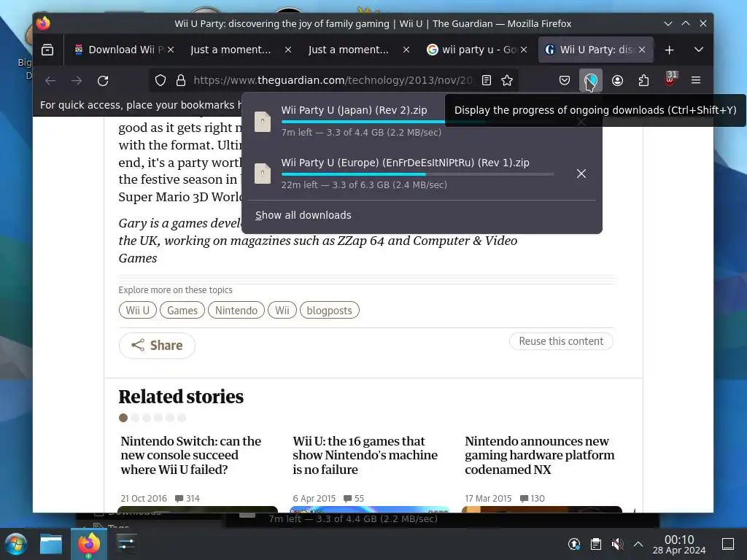Screen dimensions: 747x560
Task: Open Wii U 16 games story
Action: click(x=365, y=455)
